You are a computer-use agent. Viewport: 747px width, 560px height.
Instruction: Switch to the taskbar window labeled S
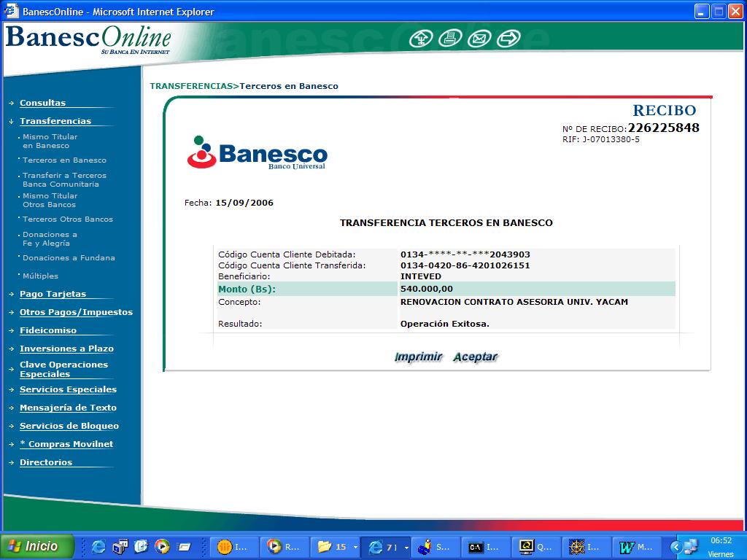tap(436, 547)
